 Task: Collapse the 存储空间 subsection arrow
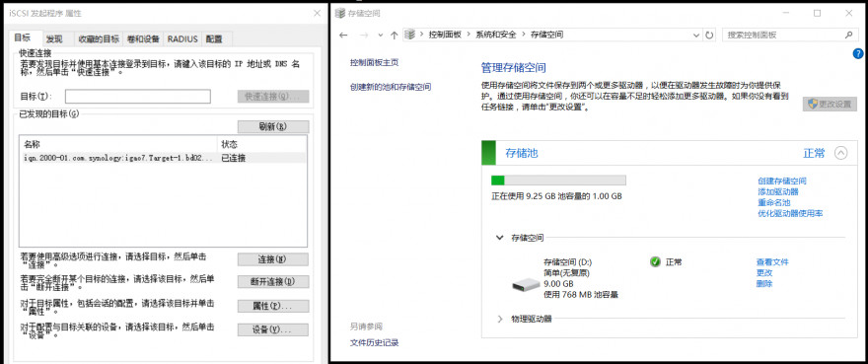tap(500, 238)
